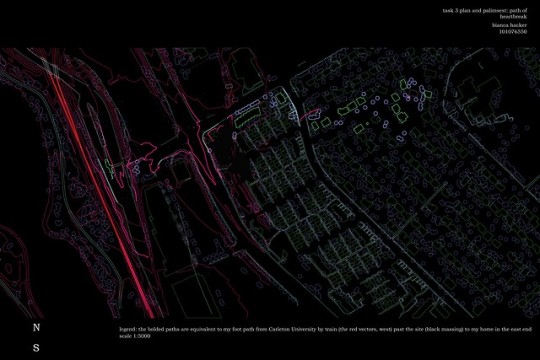The height and width of the screenshot is (360, 540).
Task: Click 'Carleton University' in the legend text
Action: pyautogui.click(x=292, y=329)
